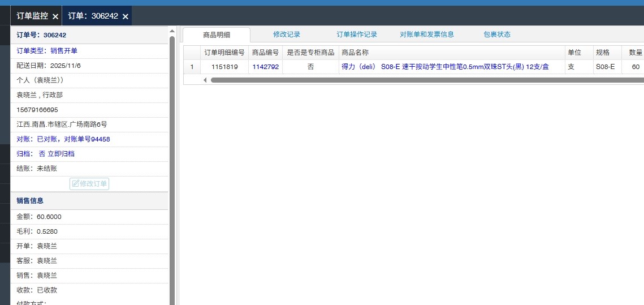Click the 订单类型: 销售开单 link
This screenshot has width=644, height=305.
pyautogui.click(x=47, y=51)
